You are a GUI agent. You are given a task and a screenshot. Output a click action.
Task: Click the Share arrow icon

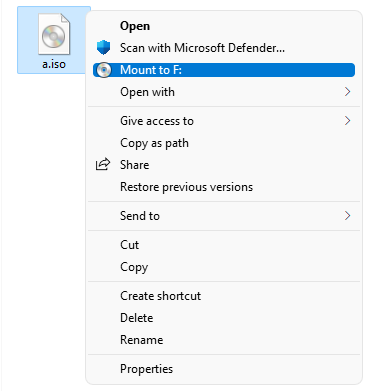tap(103, 164)
